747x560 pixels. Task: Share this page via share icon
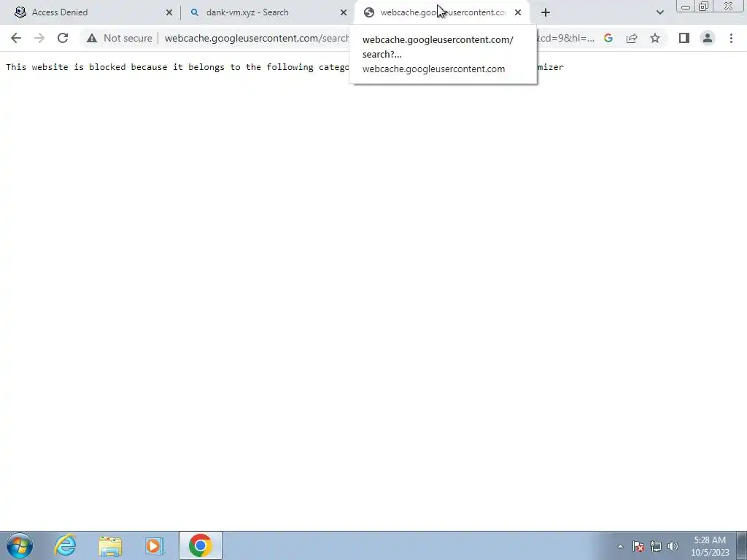(632, 38)
